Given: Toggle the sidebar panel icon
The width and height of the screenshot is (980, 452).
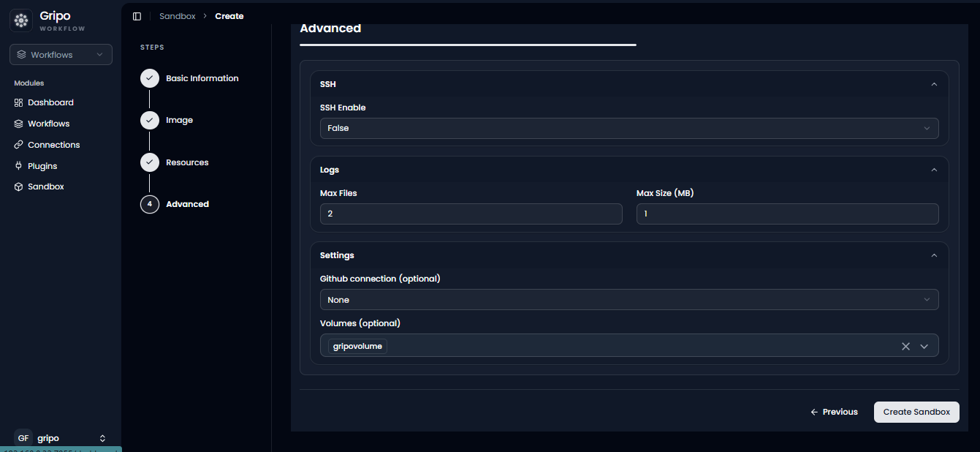Looking at the screenshot, I should coord(137,16).
